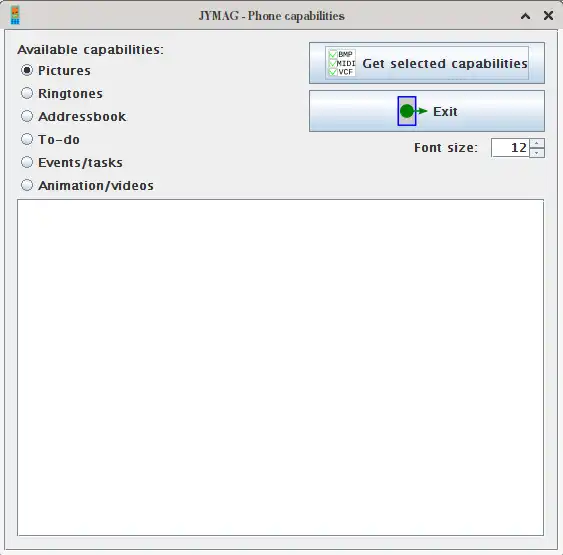
Task: Close the Phone capabilities window
Action: 548,15
